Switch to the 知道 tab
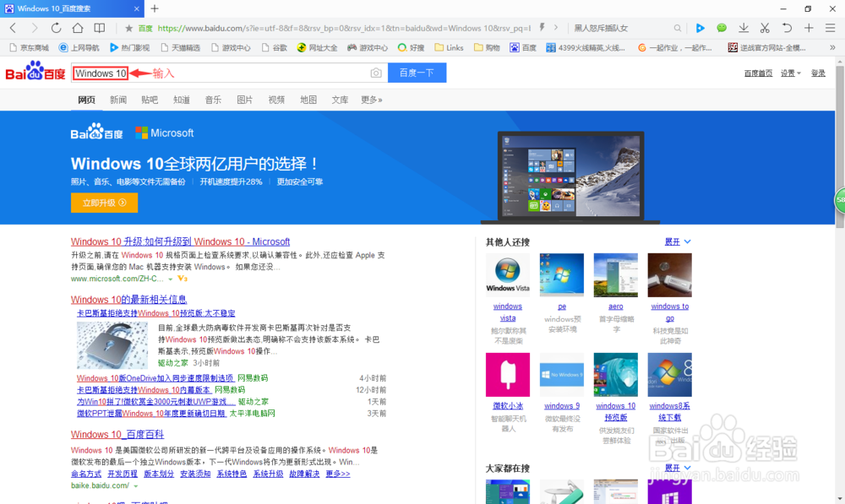Screen dimensions: 845x504 pos(182,100)
